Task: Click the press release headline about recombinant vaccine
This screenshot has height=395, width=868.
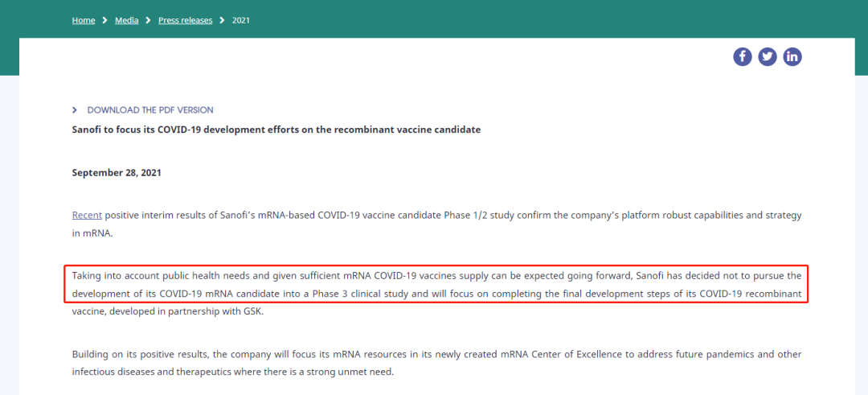Action: pyautogui.click(x=276, y=130)
